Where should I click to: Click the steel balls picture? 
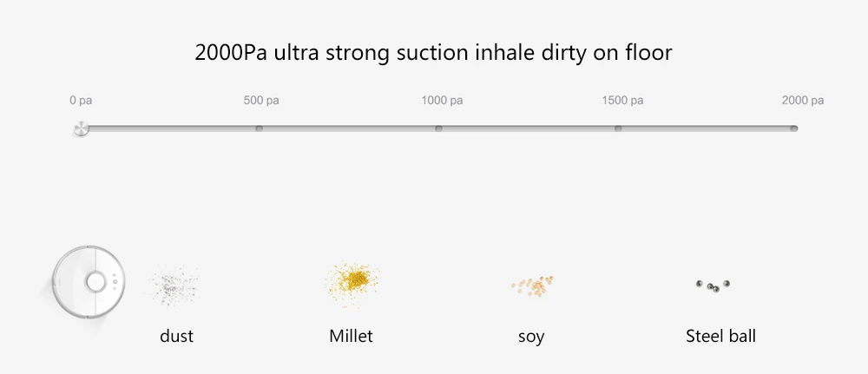coord(713,285)
